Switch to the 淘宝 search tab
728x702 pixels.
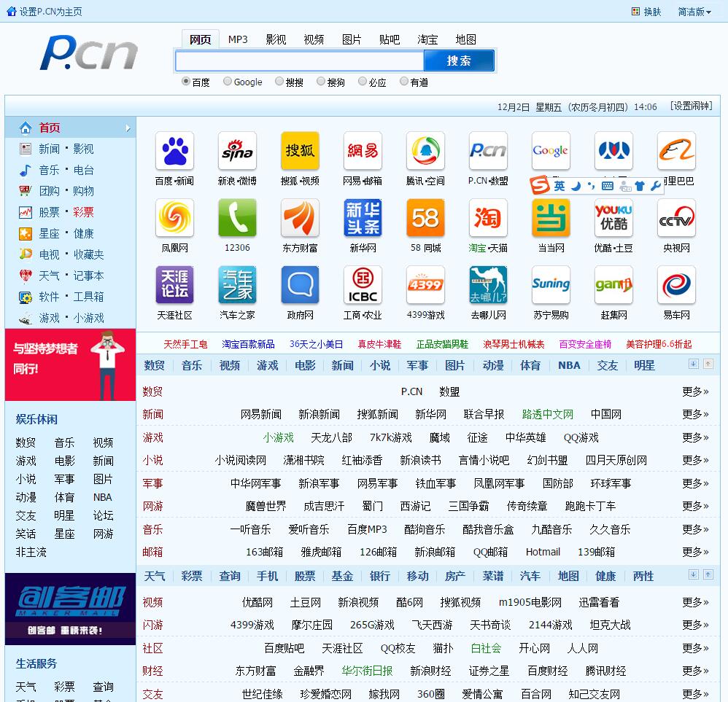[x=427, y=39]
